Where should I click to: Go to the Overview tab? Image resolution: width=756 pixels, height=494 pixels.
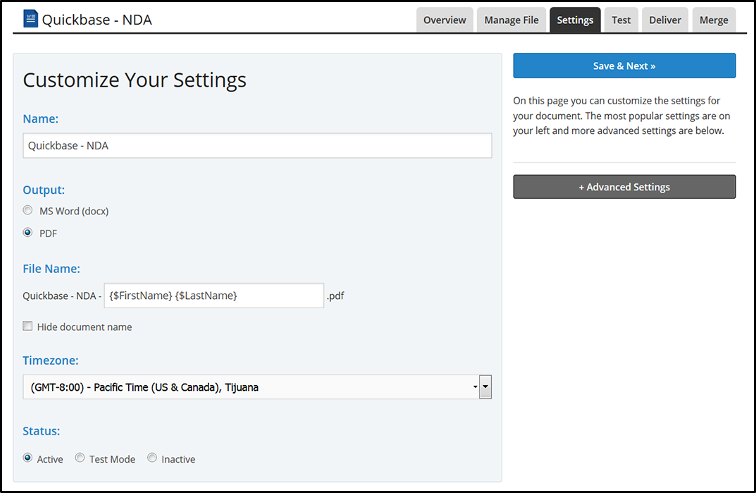444,20
